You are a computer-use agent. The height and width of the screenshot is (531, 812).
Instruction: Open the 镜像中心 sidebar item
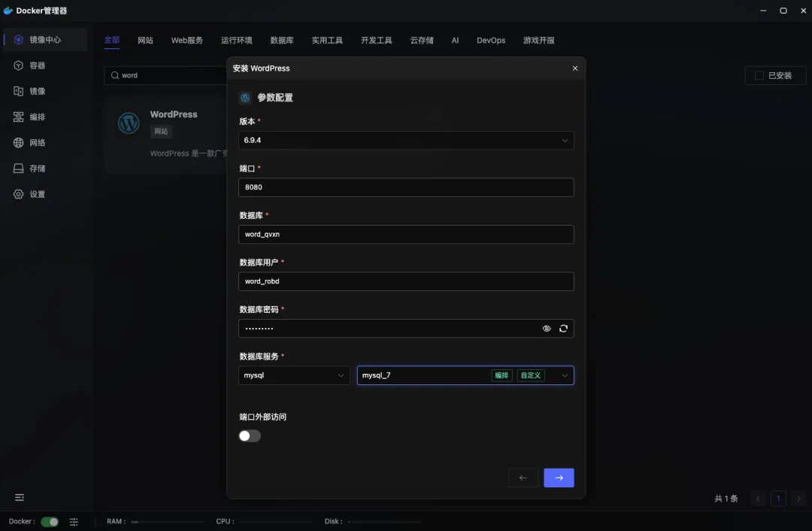click(x=45, y=40)
